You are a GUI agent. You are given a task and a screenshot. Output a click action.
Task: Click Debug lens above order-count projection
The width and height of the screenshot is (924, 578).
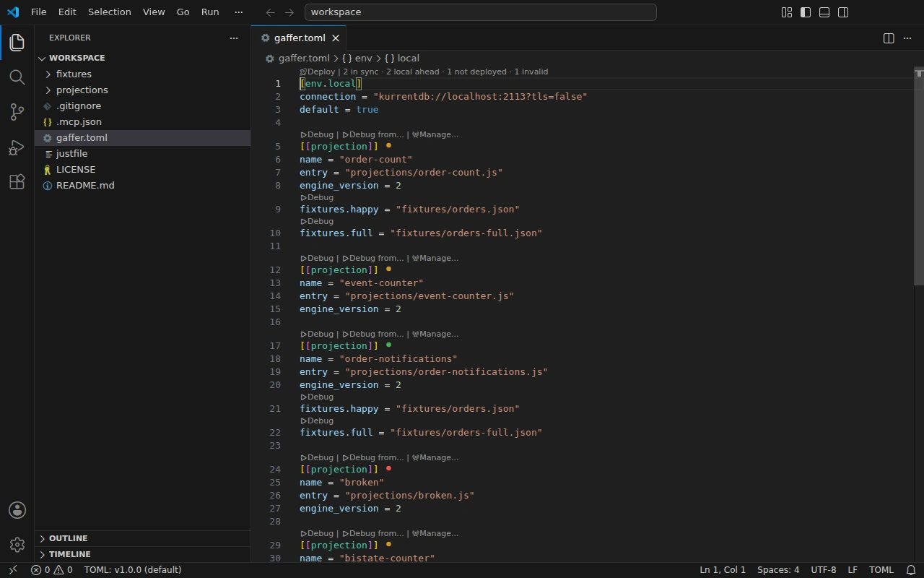pyautogui.click(x=317, y=134)
